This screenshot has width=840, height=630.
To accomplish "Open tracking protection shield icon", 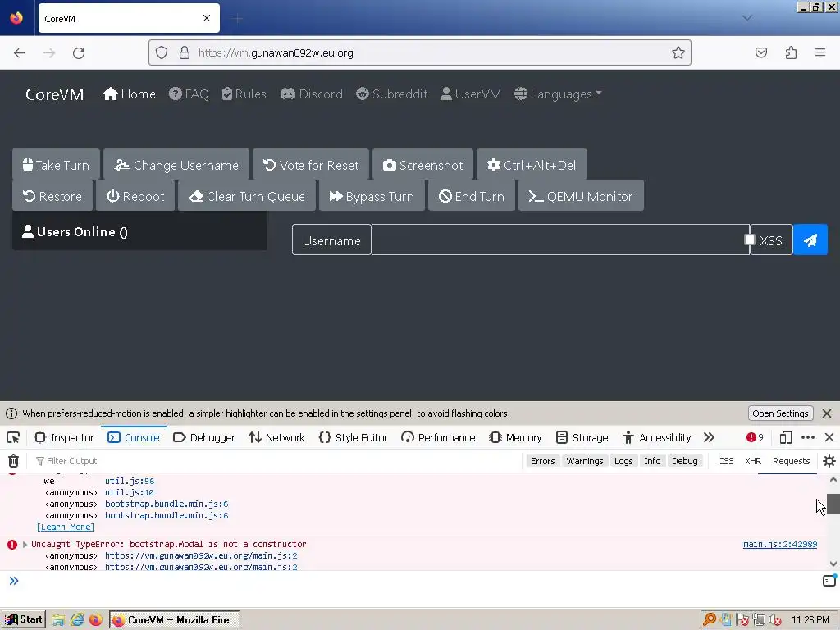I will [x=162, y=52].
